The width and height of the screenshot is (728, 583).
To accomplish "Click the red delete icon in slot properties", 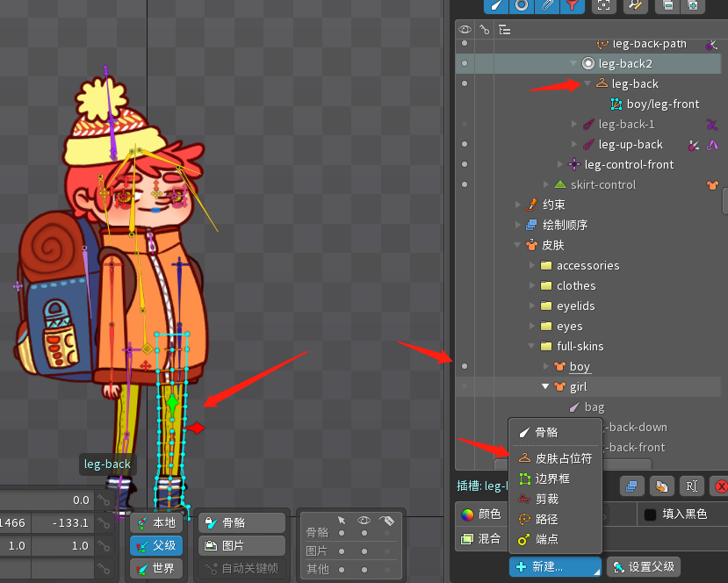I will (721, 486).
